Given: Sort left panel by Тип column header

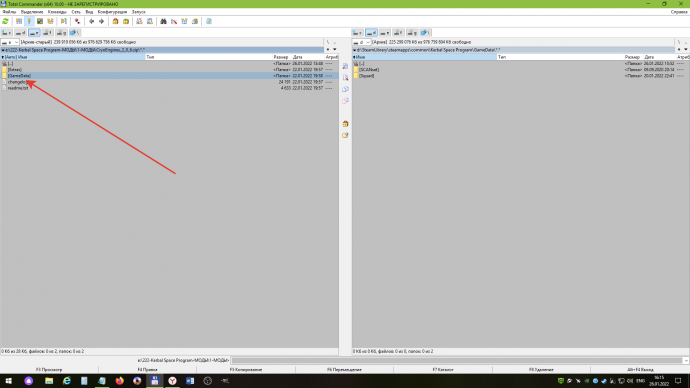Looking at the screenshot, I should coord(209,57).
